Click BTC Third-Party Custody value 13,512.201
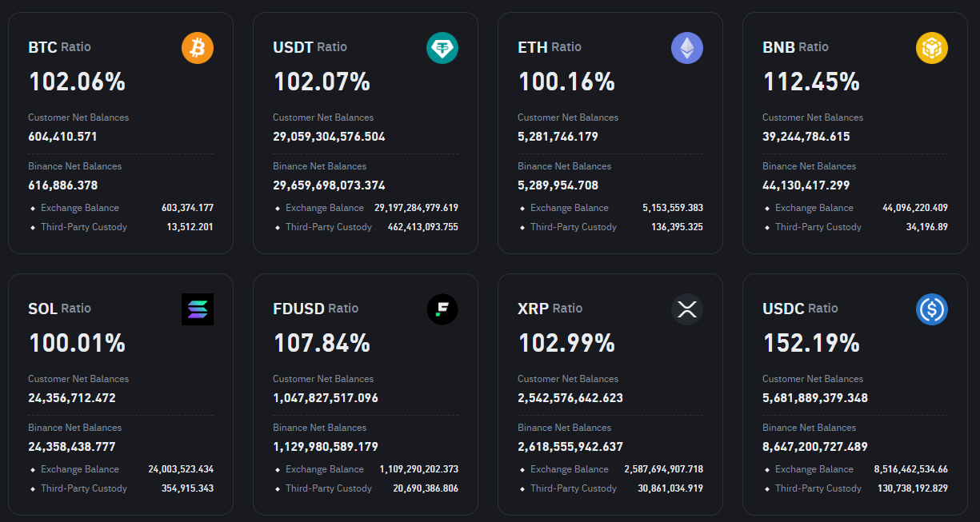This screenshot has width=980, height=522. 190,227
